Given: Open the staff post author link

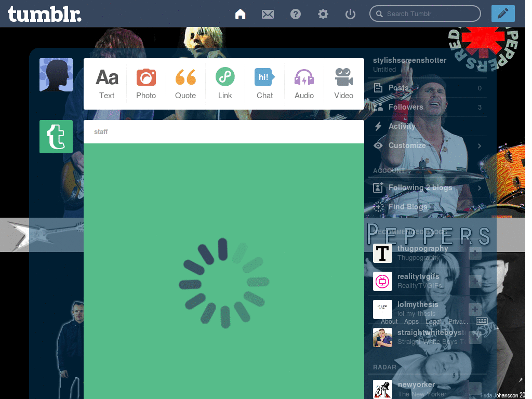Looking at the screenshot, I should (x=101, y=131).
